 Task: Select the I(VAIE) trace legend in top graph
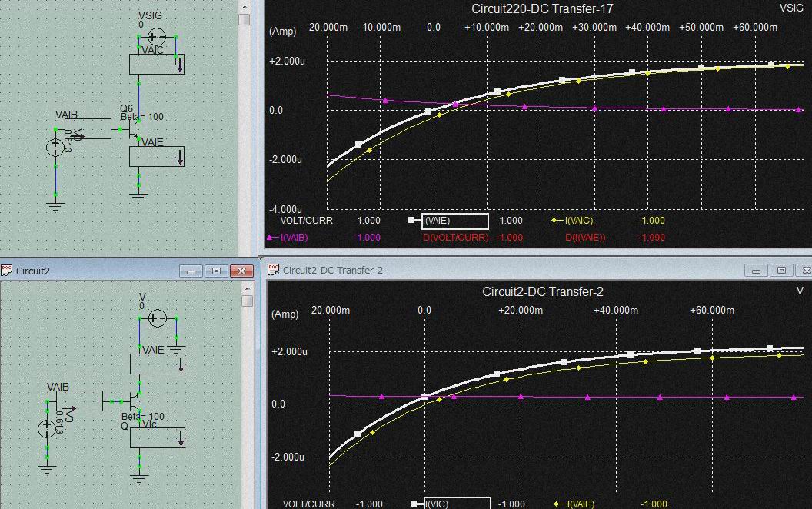[x=454, y=221]
